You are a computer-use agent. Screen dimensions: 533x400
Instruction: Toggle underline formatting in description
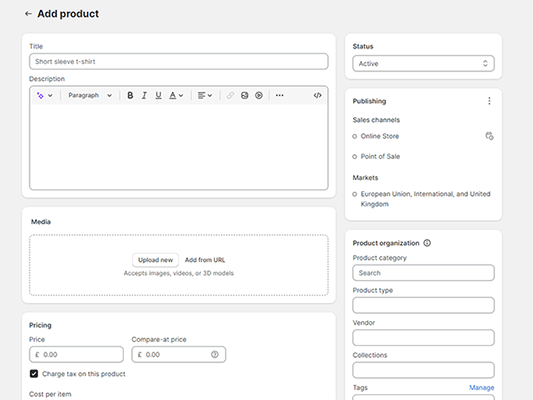pyautogui.click(x=158, y=95)
